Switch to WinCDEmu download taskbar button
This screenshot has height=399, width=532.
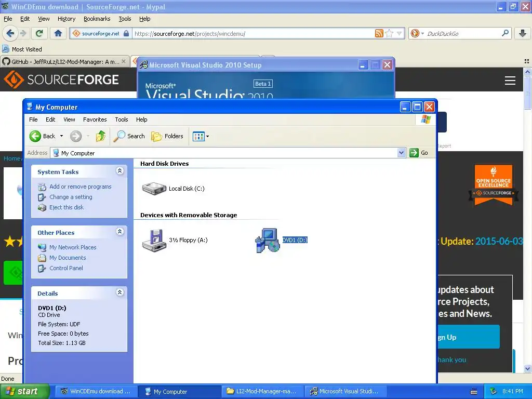pyautogui.click(x=97, y=391)
